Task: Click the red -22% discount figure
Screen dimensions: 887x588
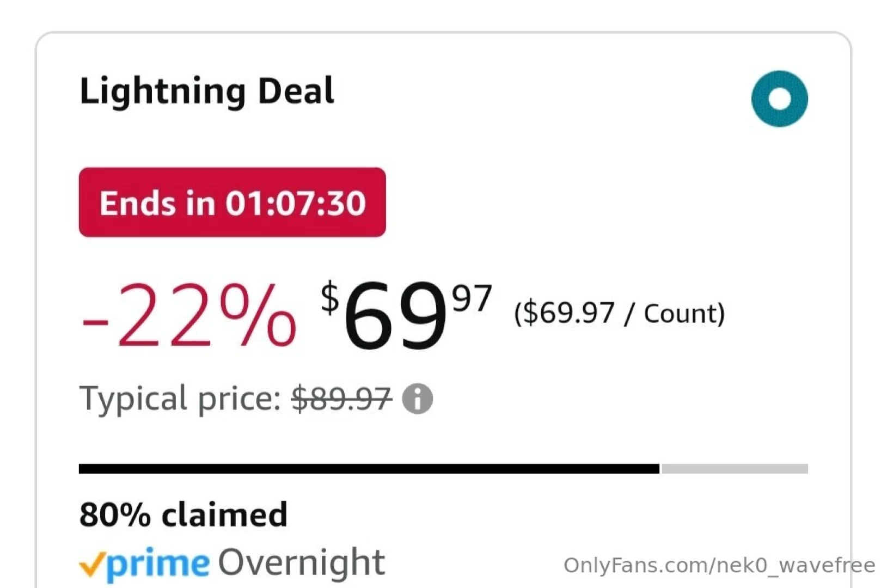Action: [x=189, y=315]
